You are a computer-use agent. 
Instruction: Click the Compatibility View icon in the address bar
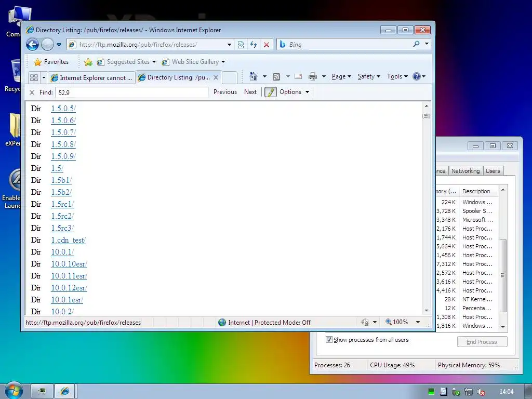[241, 45]
